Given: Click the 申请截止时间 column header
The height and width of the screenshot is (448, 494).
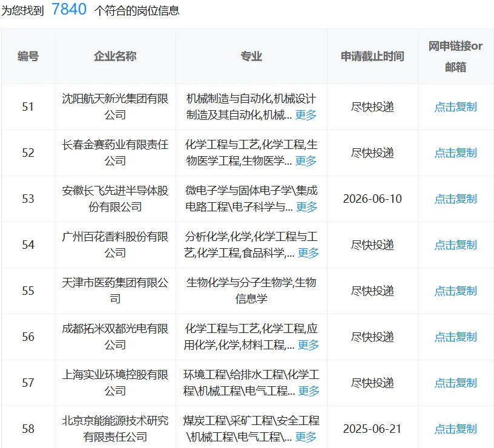Looking at the screenshot, I should point(372,57).
